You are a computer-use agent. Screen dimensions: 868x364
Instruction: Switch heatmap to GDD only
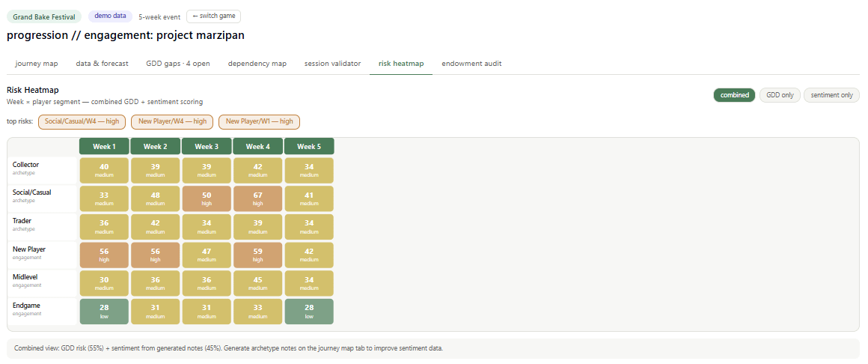coord(780,95)
